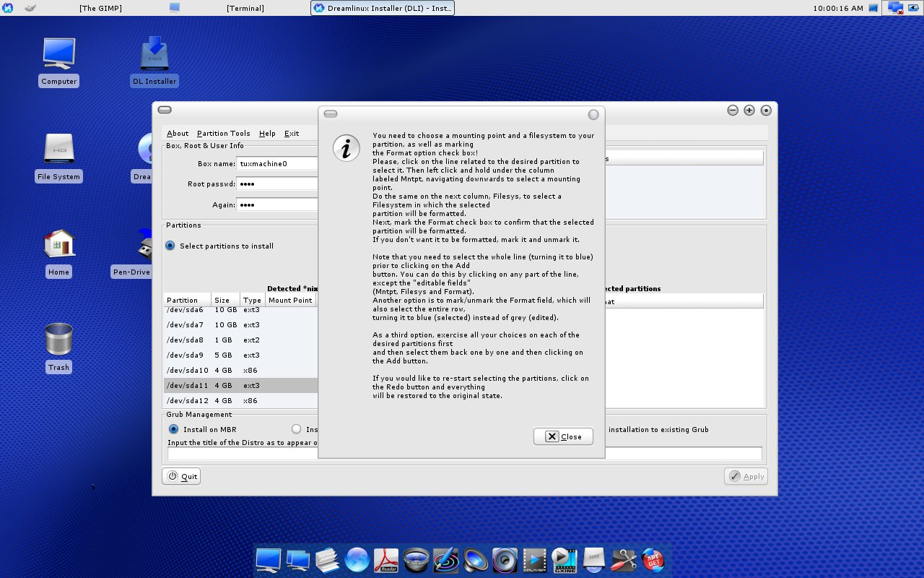Open the Home folder desktop icon
This screenshot has height=578, width=924.
[58, 253]
